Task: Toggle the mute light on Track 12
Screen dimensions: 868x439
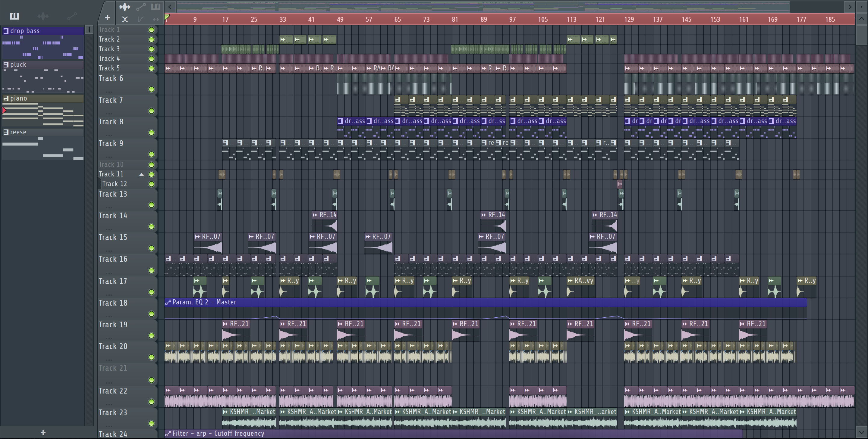Action: tap(152, 184)
